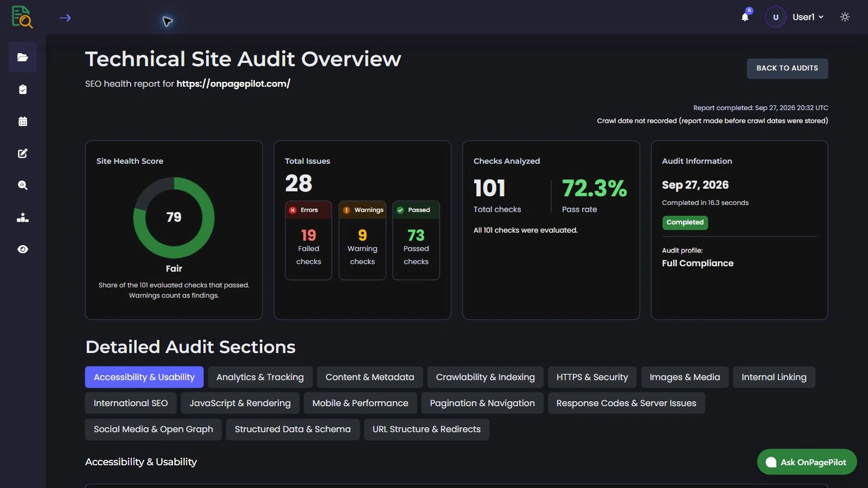Click the Errors failed checks card
Viewport: 868px width, 488px height.
309,240
